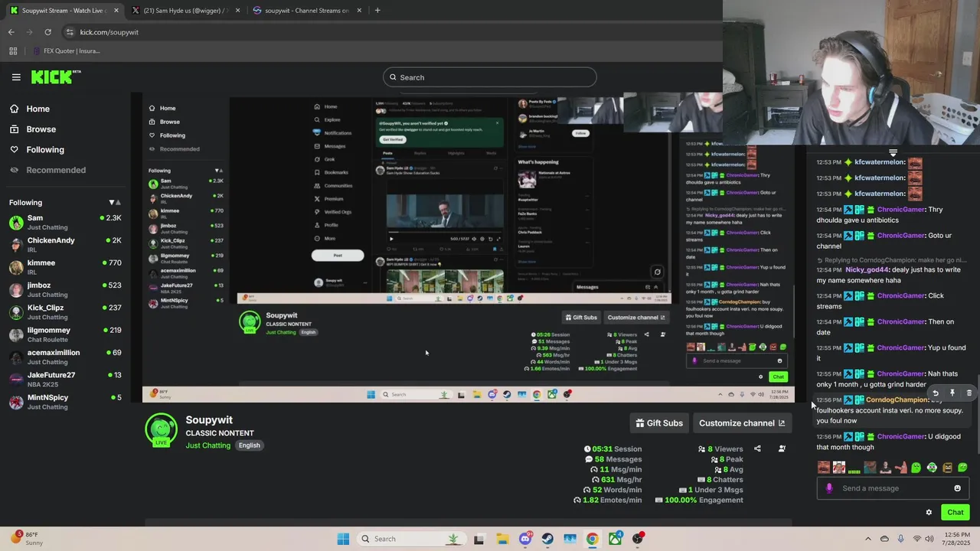Focus the Kick search box
Screen dimensions: 980x551
pyautogui.click(x=490, y=77)
